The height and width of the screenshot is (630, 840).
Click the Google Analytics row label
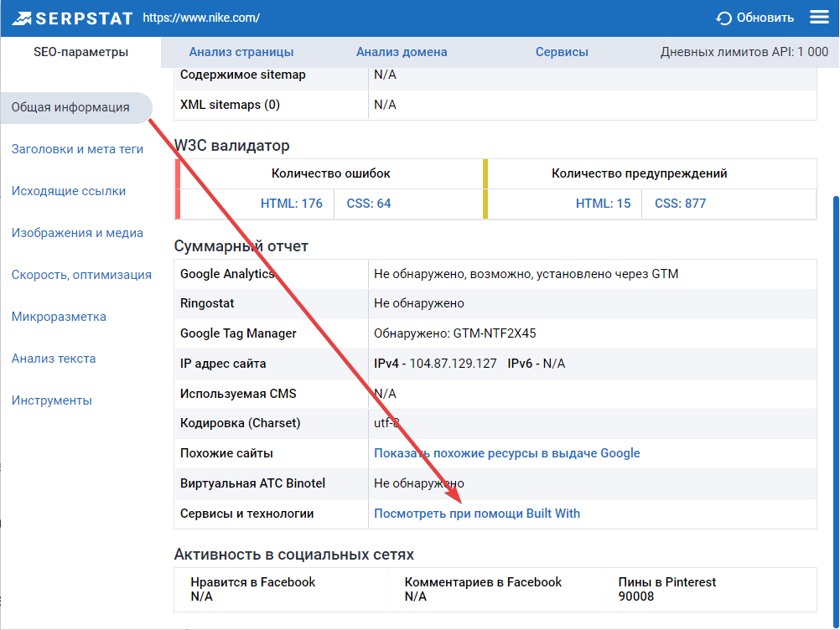[227, 274]
